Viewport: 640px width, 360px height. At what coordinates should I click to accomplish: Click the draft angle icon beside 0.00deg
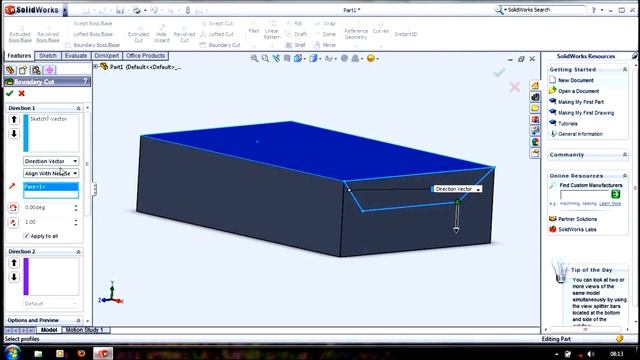pos(13,208)
